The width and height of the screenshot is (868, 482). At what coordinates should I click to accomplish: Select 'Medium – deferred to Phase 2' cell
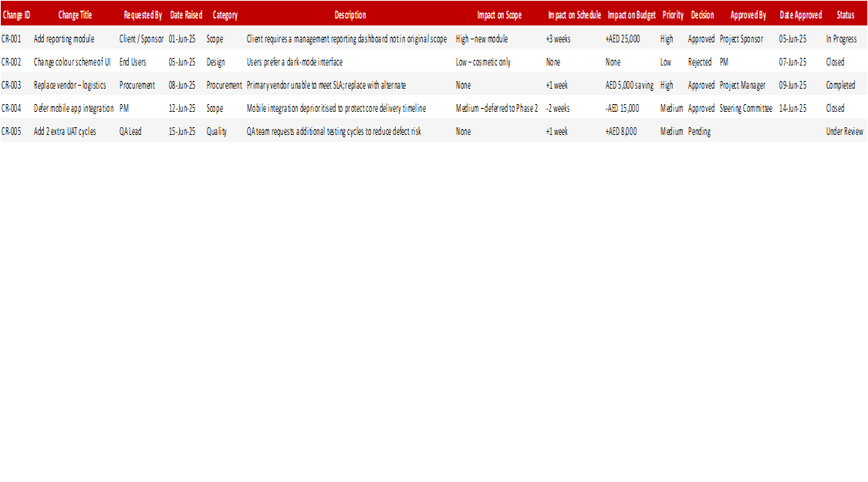click(497, 109)
